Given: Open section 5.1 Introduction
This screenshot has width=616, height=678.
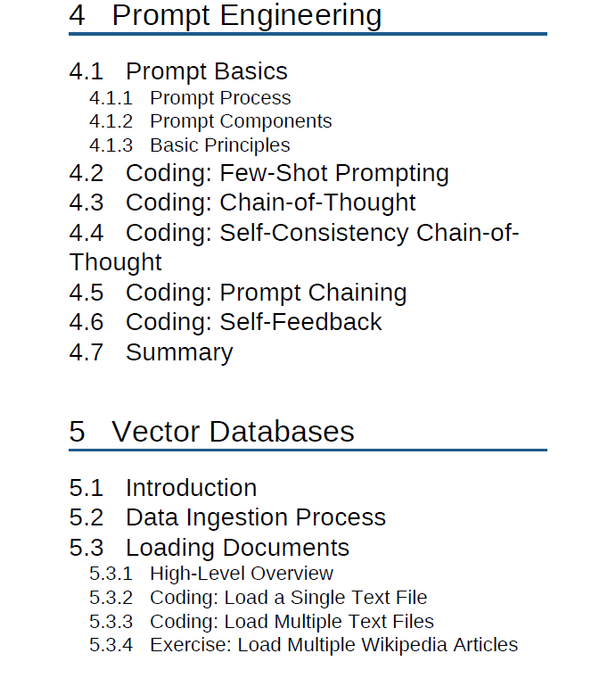Looking at the screenshot, I should (x=163, y=488).
